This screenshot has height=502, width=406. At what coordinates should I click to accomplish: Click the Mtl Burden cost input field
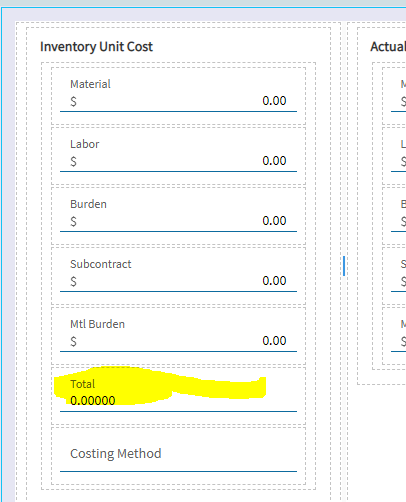point(178,341)
